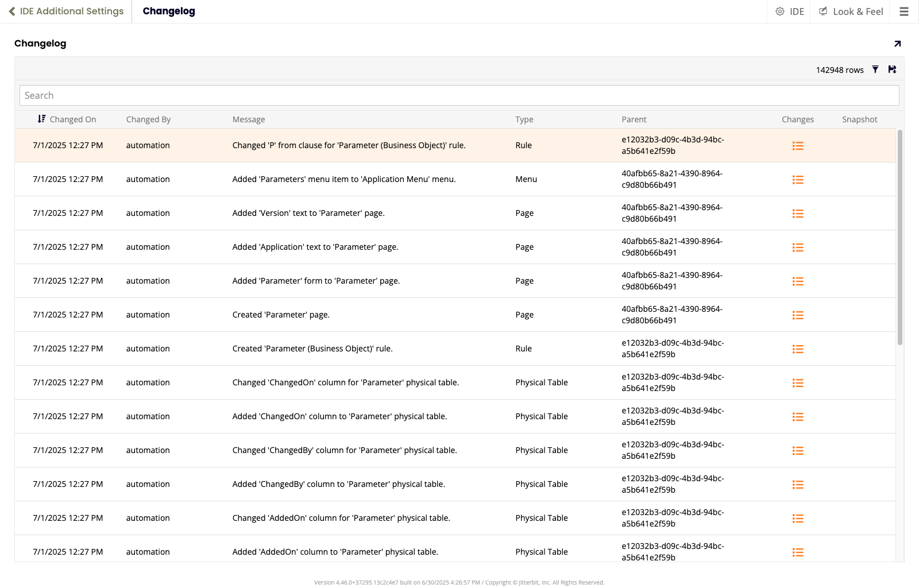
Task: View changes for the 'Added Parameters menu item' row
Action: point(797,180)
